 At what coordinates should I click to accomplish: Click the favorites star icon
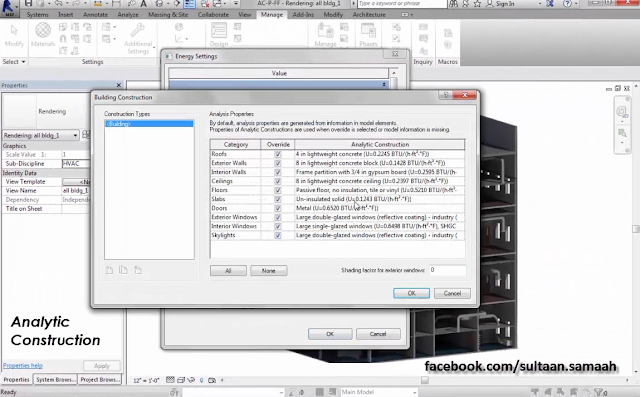(478, 4)
